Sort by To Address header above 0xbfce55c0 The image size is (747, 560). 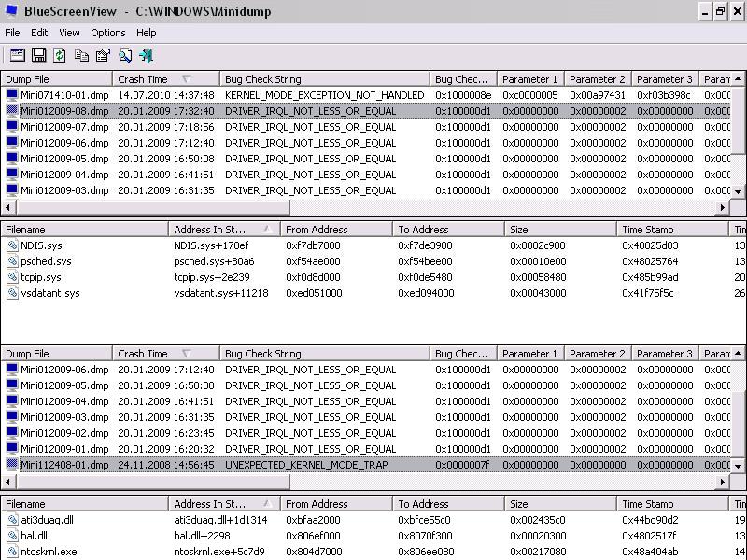pos(448,504)
